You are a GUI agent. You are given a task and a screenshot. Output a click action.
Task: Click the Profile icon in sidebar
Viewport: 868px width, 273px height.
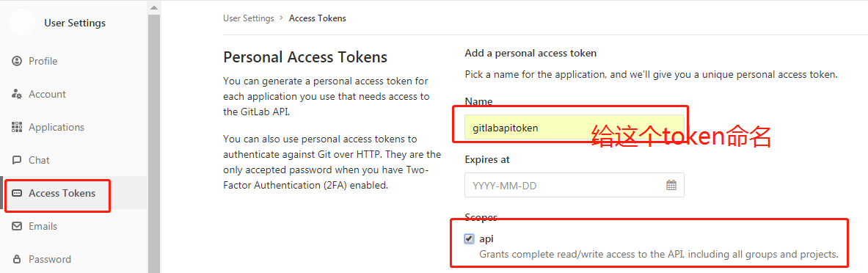(17, 61)
